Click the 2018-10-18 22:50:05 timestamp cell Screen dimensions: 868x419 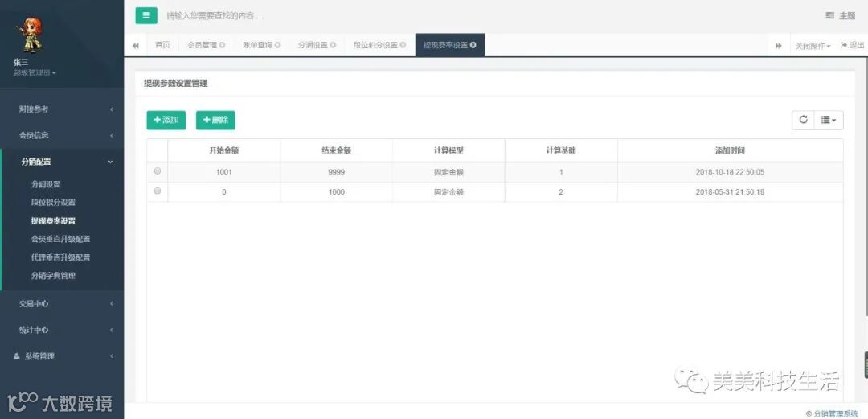[x=730, y=172]
